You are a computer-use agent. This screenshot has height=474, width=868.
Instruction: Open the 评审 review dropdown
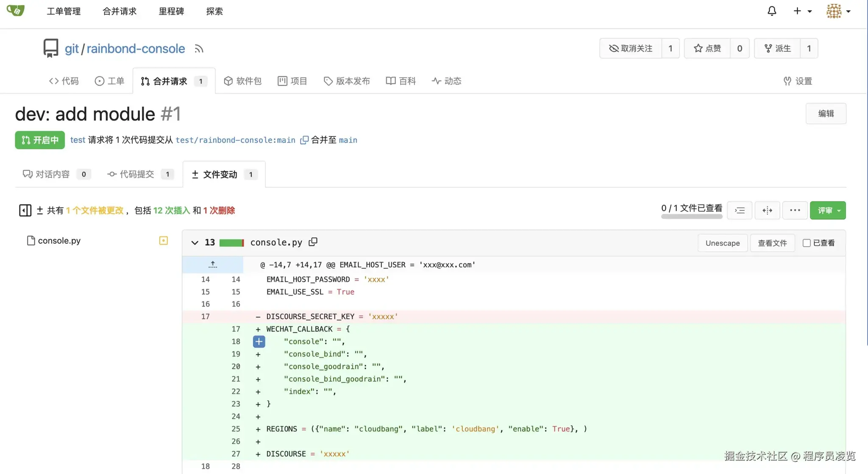pos(827,210)
